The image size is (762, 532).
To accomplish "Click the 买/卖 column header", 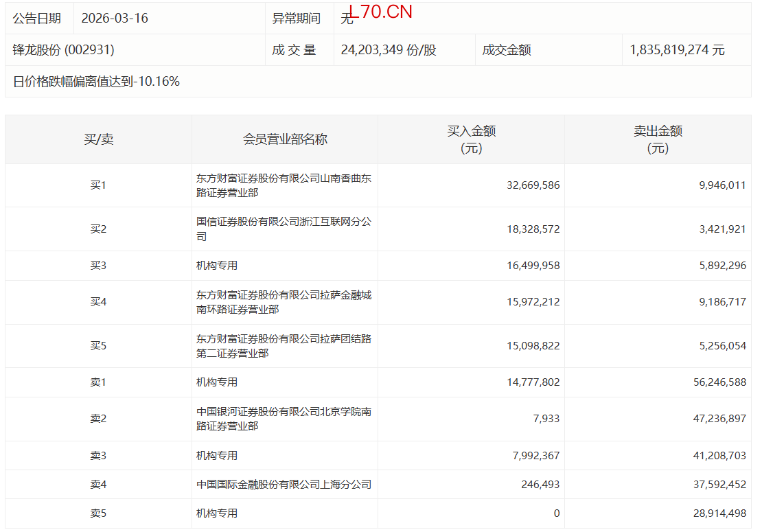I will pyautogui.click(x=98, y=139).
